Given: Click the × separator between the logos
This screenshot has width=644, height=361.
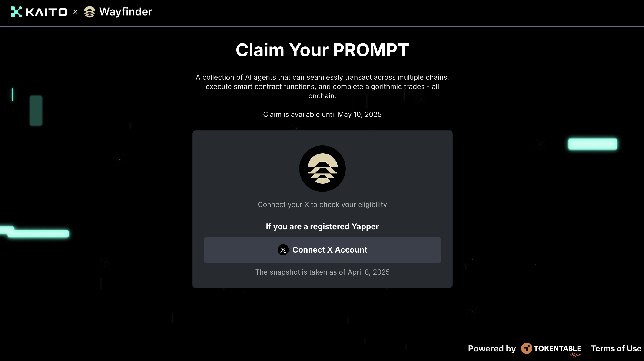Looking at the screenshot, I should (75, 12).
